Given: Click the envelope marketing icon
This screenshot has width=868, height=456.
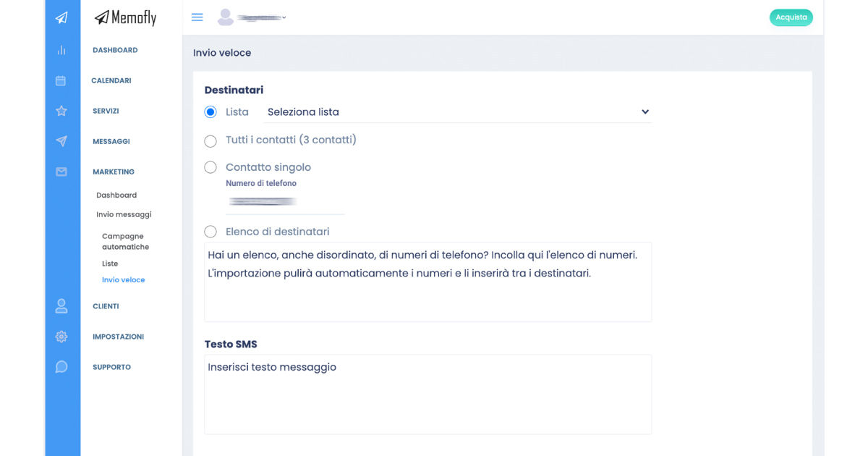Looking at the screenshot, I should 61,172.
